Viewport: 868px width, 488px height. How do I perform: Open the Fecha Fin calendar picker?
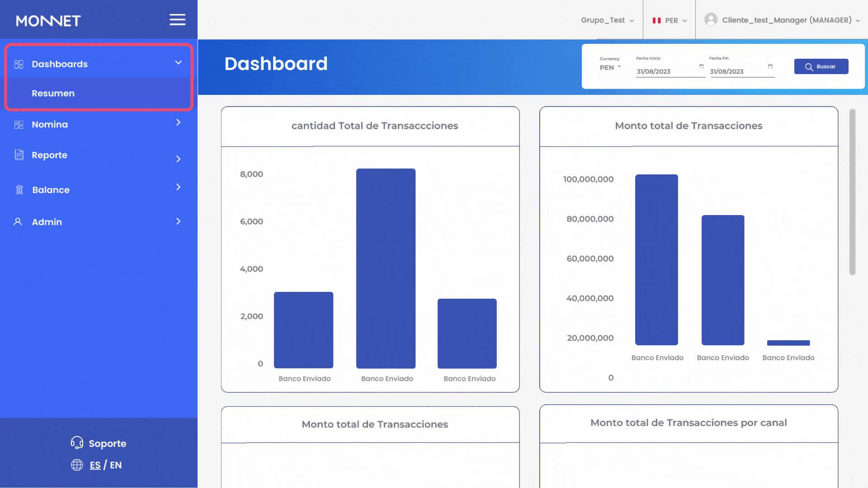pos(770,67)
